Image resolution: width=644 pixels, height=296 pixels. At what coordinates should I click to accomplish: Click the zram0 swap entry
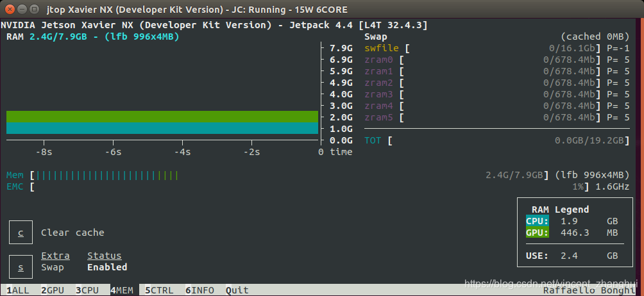pyautogui.click(x=378, y=60)
